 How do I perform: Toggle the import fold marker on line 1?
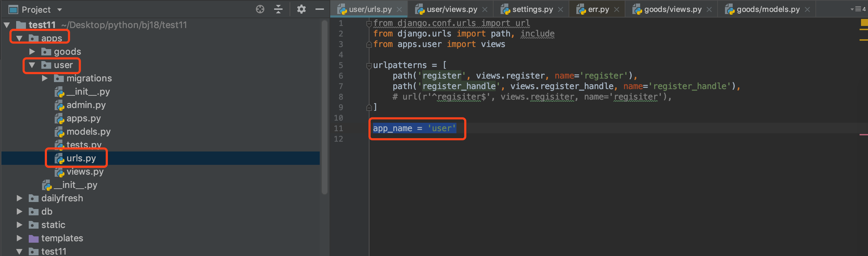click(x=369, y=23)
